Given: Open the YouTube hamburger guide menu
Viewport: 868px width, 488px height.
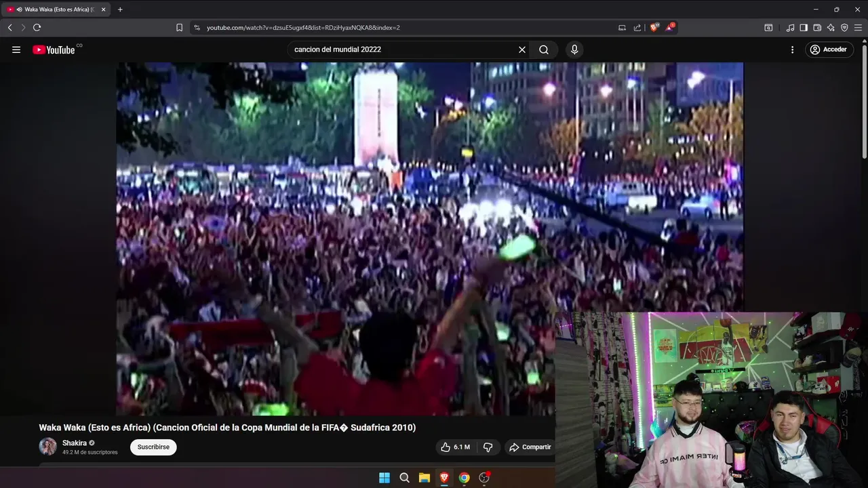Looking at the screenshot, I should tap(16, 49).
